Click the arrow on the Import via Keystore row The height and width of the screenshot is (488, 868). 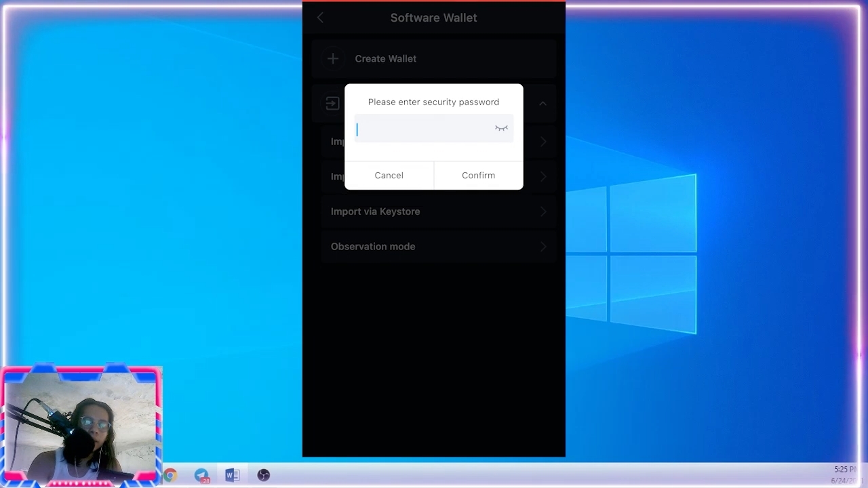pos(542,211)
